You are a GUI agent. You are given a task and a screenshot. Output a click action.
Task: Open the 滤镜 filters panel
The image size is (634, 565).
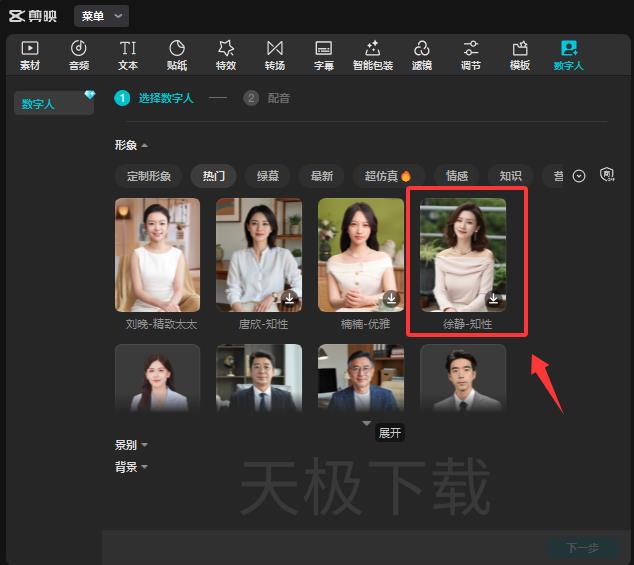click(422, 54)
